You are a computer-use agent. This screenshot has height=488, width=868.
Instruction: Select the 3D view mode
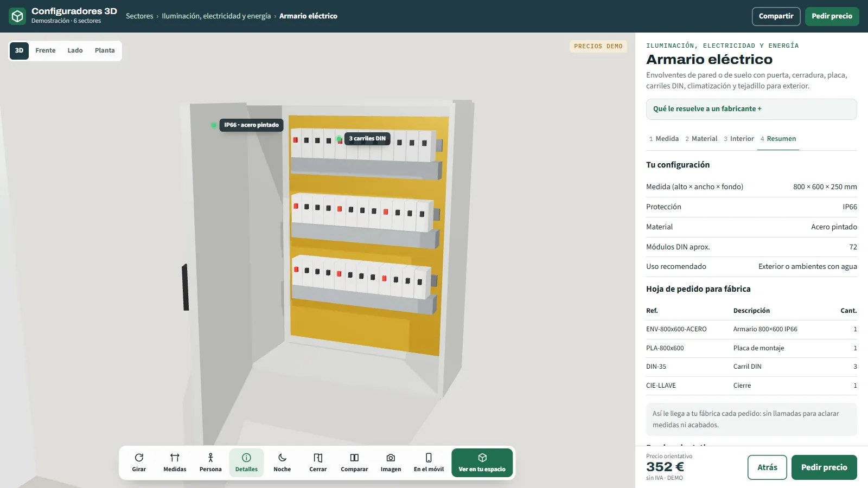coord(19,50)
